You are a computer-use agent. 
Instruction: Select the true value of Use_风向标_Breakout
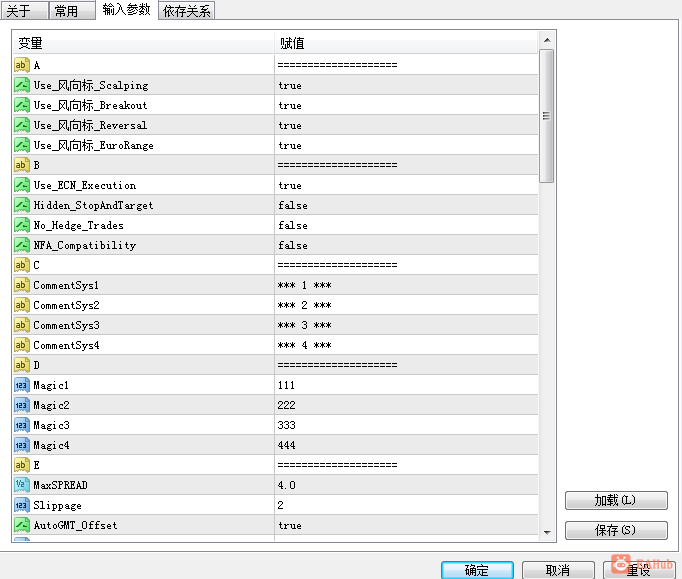406,105
